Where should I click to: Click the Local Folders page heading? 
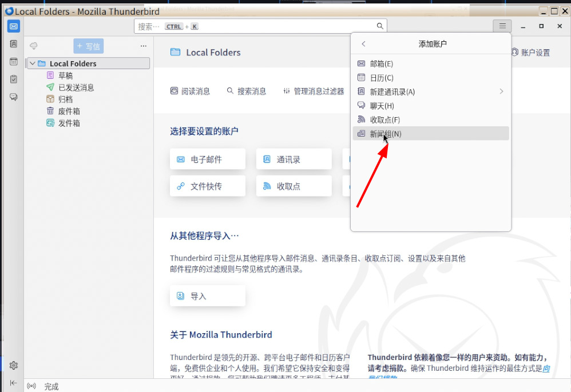click(x=213, y=53)
